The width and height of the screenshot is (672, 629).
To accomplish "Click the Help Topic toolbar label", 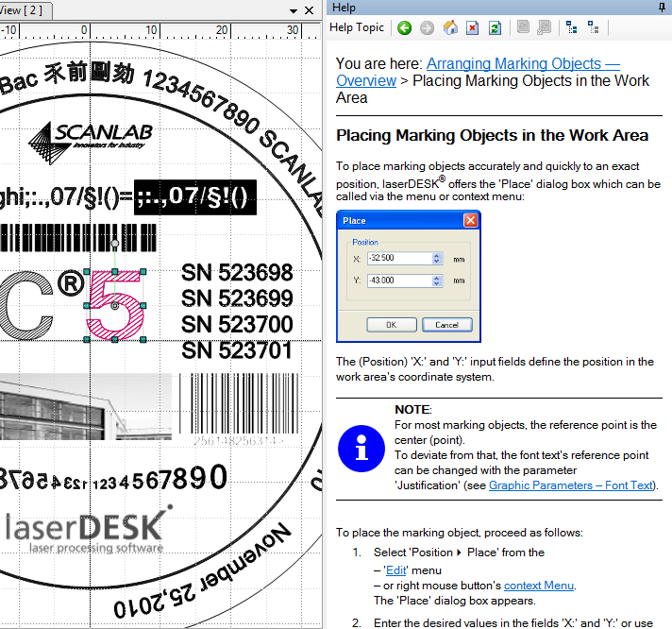I will click(x=357, y=27).
